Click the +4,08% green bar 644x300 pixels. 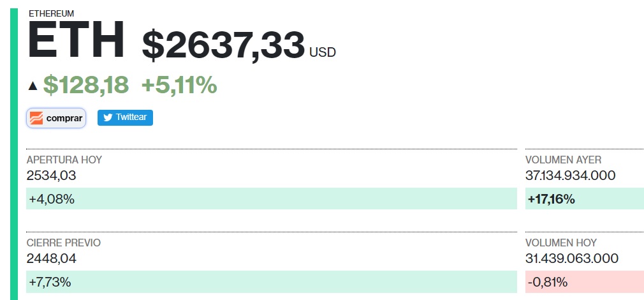click(271, 199)
